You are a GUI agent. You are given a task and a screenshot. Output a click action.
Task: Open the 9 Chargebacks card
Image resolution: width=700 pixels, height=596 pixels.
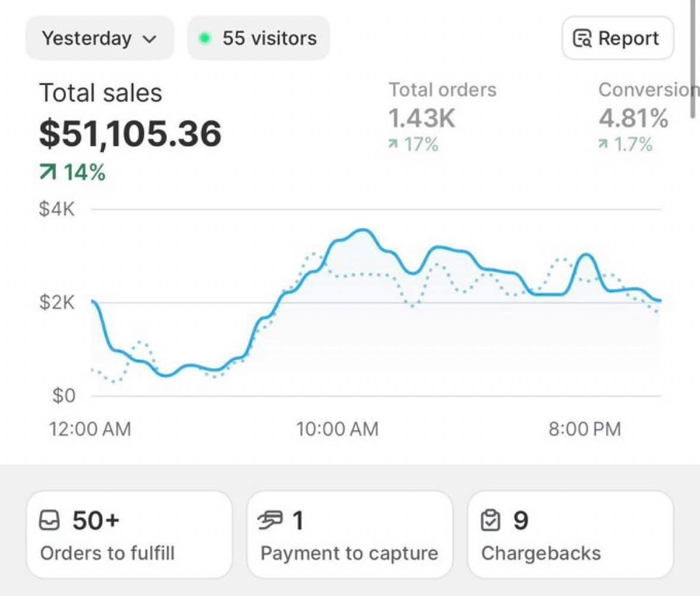click(570, 535)
